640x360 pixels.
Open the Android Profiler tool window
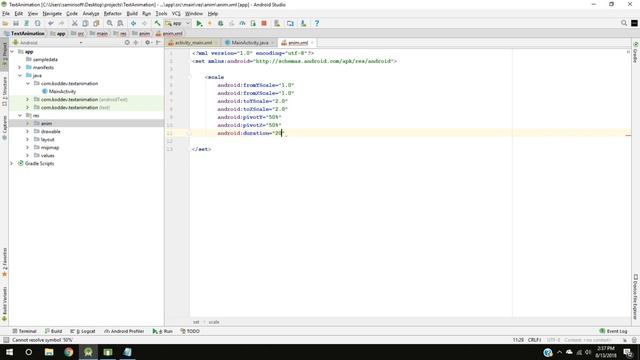[x=124, y=331]
